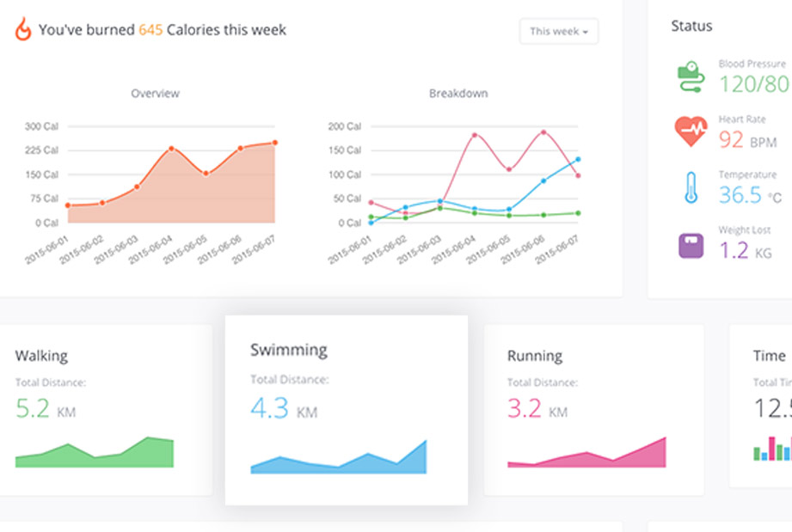Click the blue Swimming distance chart
The image size is (792, 532).
click(339, 456)
